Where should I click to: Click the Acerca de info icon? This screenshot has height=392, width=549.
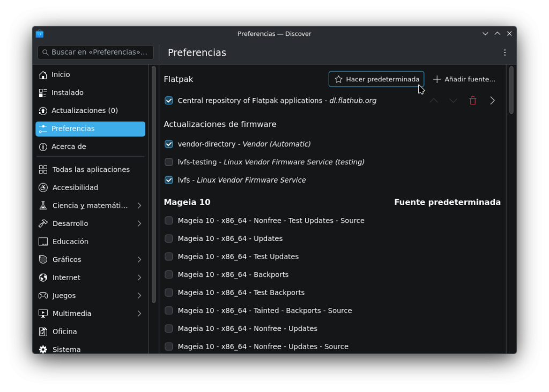pyautogui.click(x=43, y=147)
